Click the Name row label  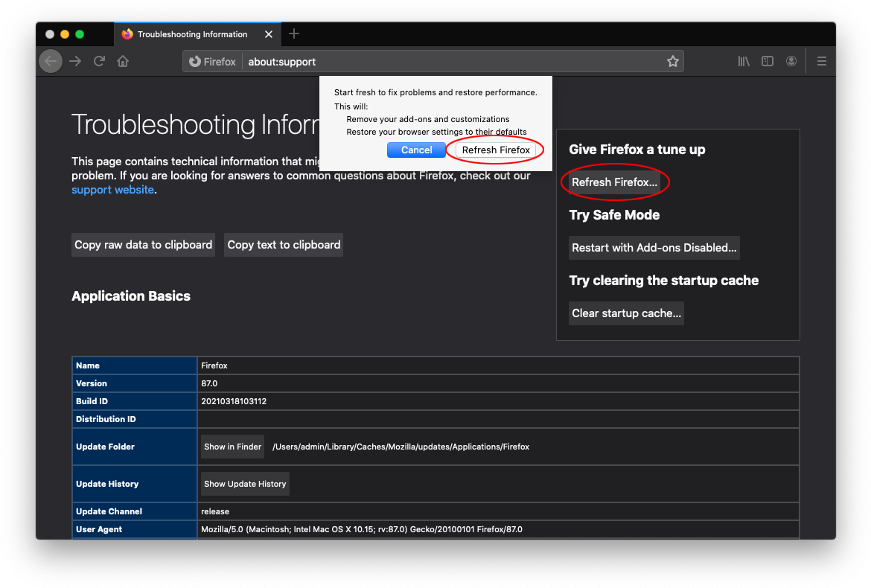click(x=88, y=366)
